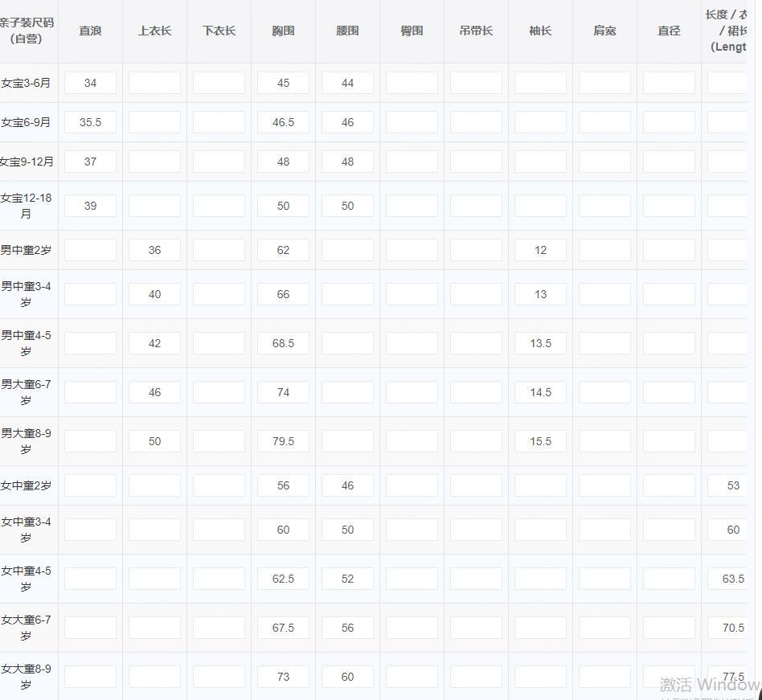Click the 袖长 field showing 12
Screen dimensions: 762x700
point(540,250)
